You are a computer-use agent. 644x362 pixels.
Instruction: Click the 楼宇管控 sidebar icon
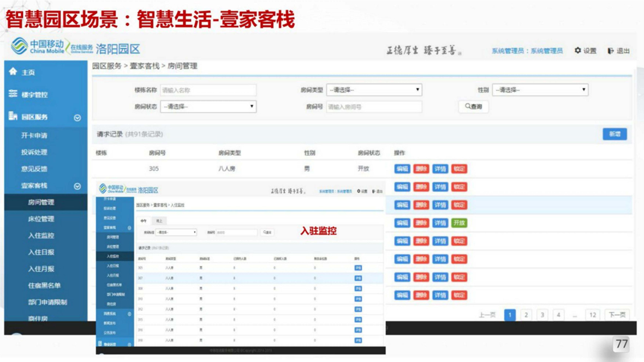pos(13,94)
